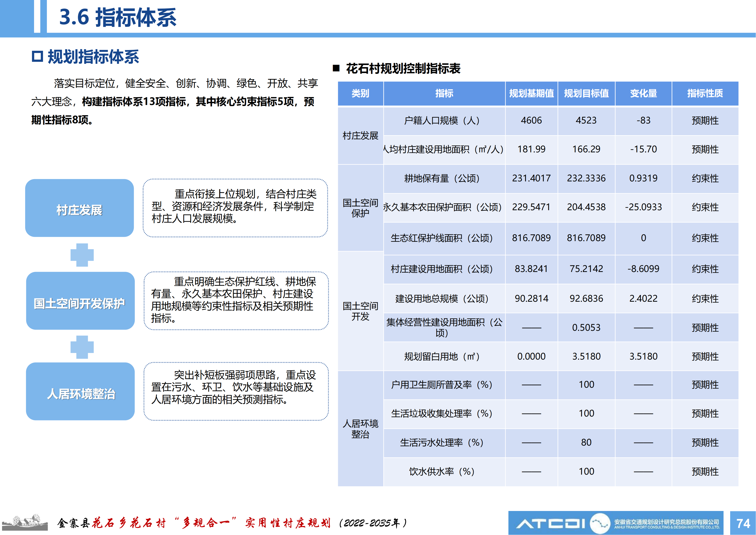756x535 pixels.
Task: Click the ATCDI company logo in the footer
Action: [x=616, y=523]
